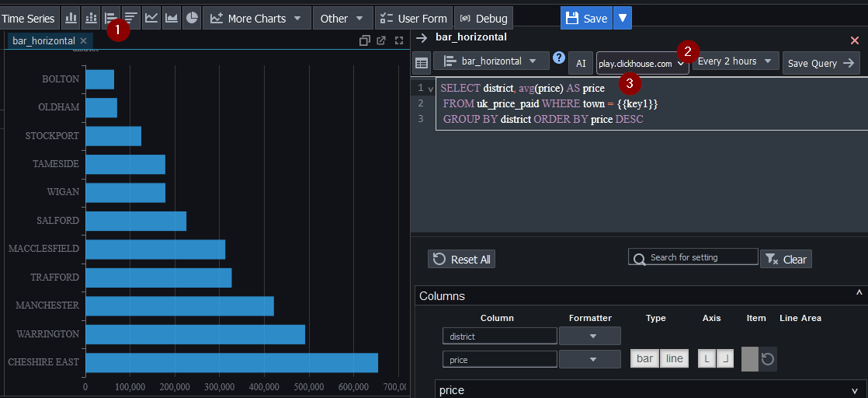The height and width of the screenshot is (398, 868).
Task: Open the bar_horizontal chart type dropdown
Action: pyautogui.click(x=491, y=61)
